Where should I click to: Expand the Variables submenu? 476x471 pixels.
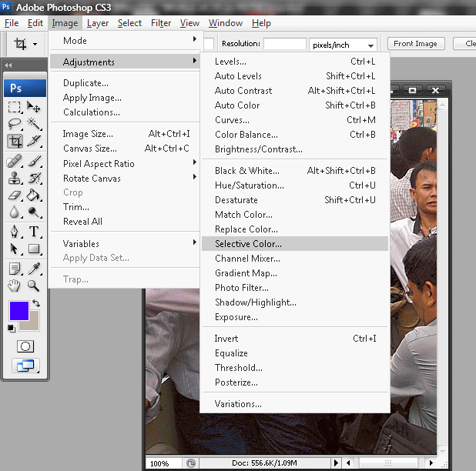coord(125,243)
